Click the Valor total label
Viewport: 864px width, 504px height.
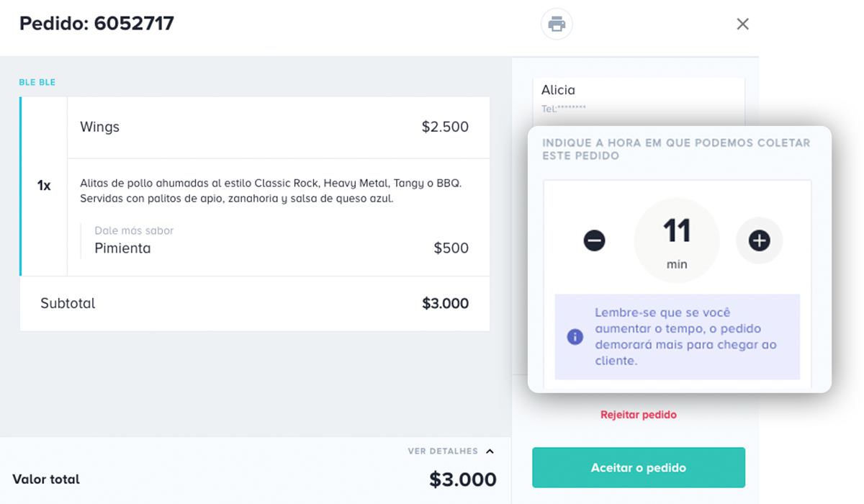(46, 480)
